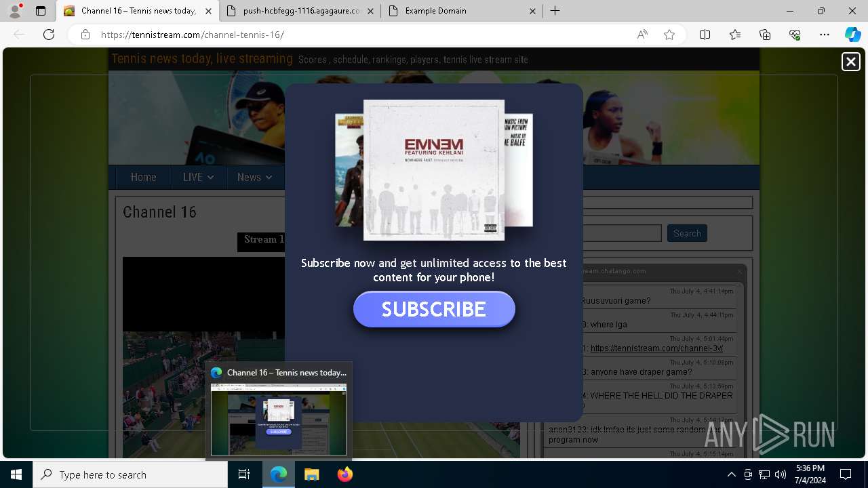Click the chat message 'where Iga'

tap(608, 325)
